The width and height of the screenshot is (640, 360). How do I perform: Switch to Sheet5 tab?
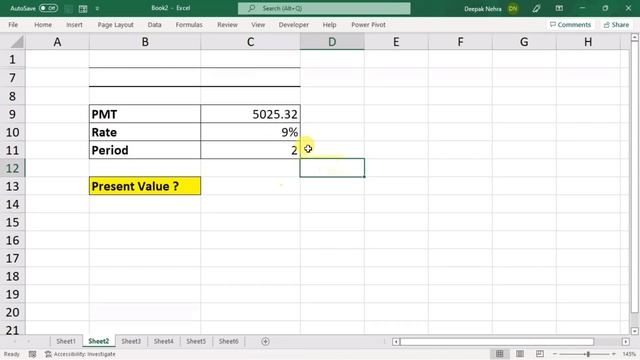coord(196,341)
